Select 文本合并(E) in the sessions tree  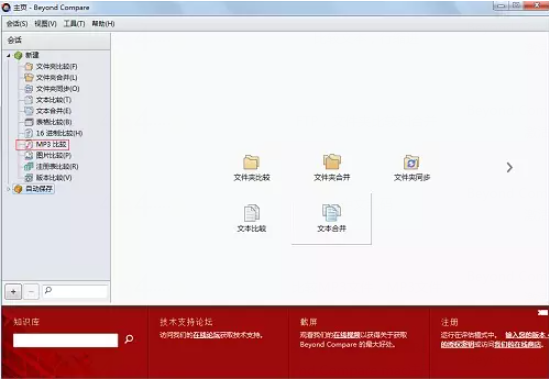coord(54,111)
